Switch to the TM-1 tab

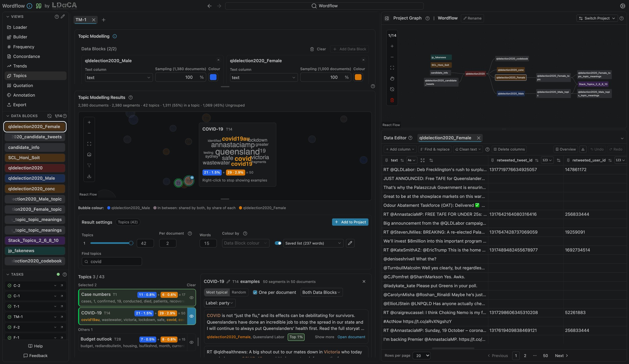[x=81, y=20]
